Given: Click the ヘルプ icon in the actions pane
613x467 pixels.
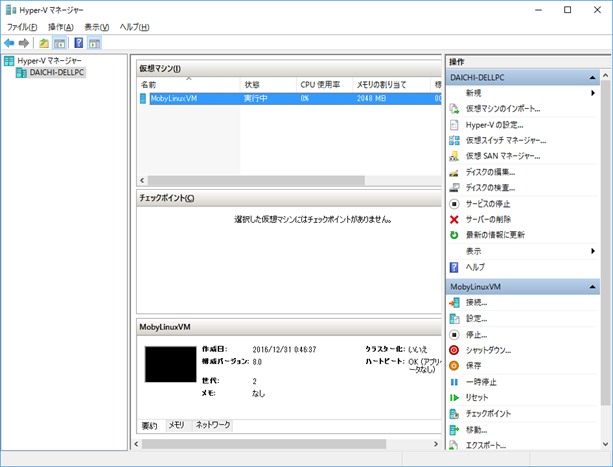Looking at the screenshot, I should [454, 267].
